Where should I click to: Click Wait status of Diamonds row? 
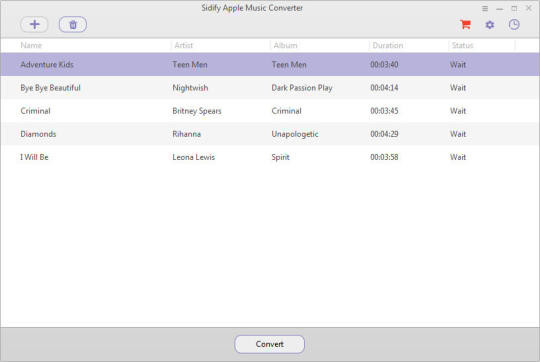(458, 134)
